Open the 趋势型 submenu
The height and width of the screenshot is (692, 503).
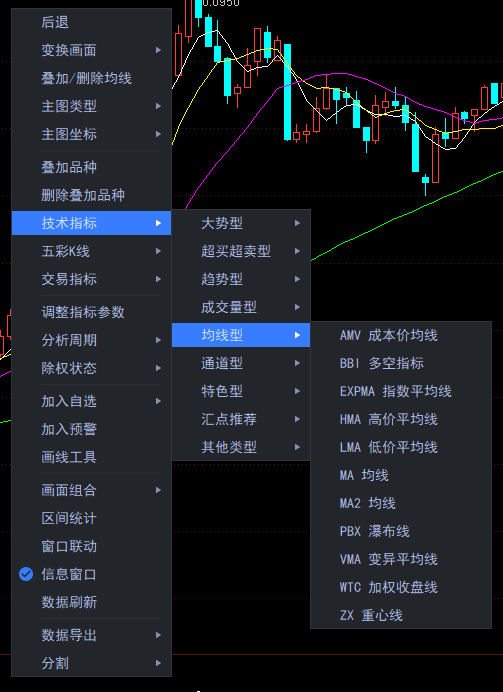[241, 279]
